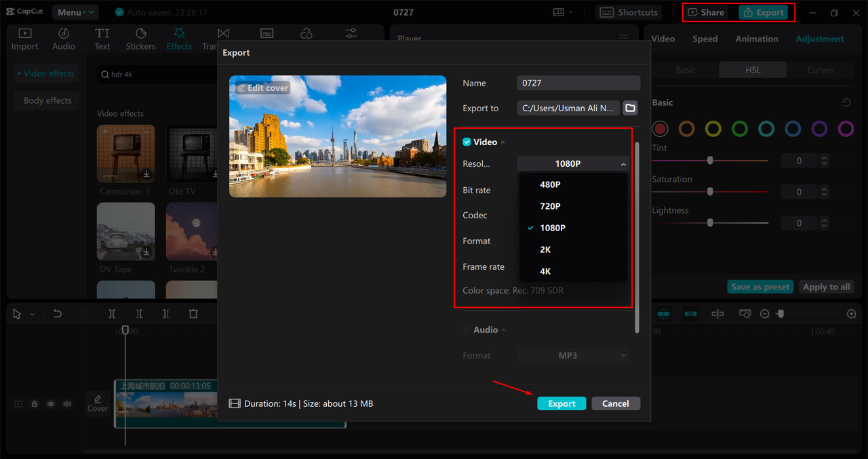This screenshot has width=868, height=459.
Task: Open the audio Format MP3 dropdown
Action: 573,355
